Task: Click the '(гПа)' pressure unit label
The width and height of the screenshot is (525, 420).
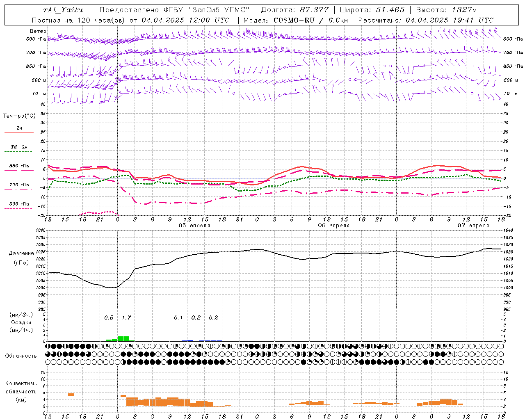Action: coord(21,263)
